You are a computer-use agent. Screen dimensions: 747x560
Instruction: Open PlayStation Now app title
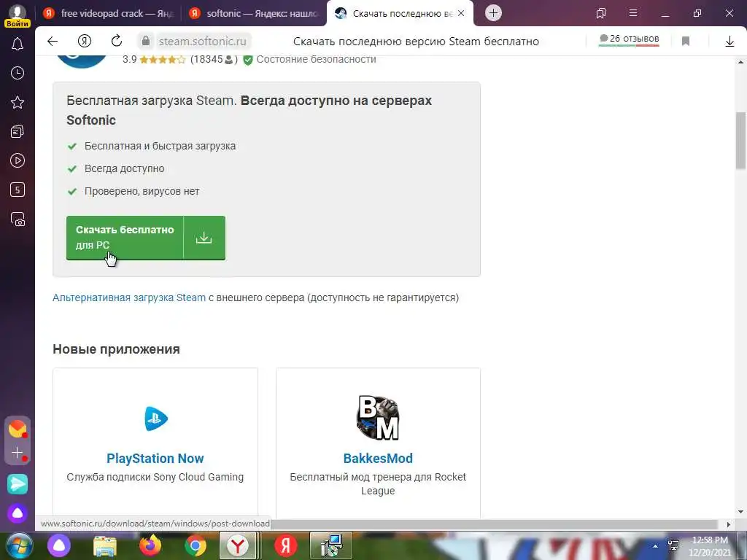click(x=155, y=458)
